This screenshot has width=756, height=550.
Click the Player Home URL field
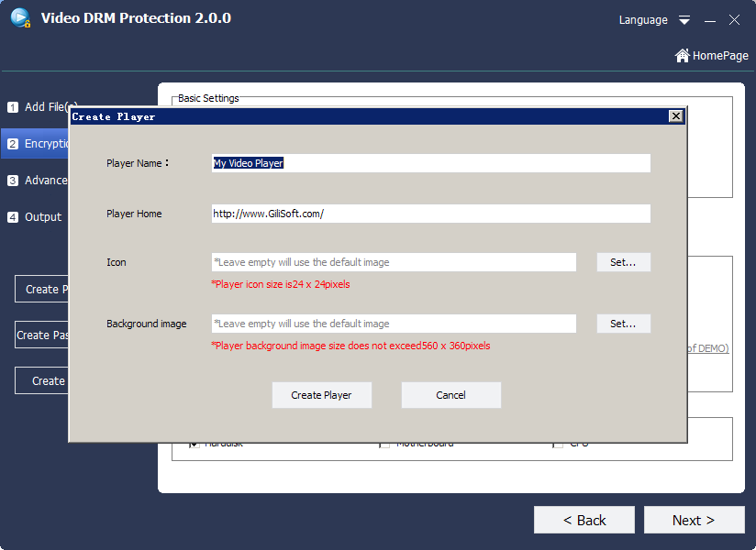[431, 214]
